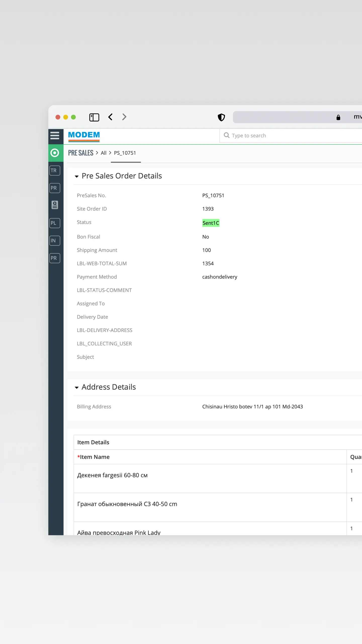Viewport: 362px width, 644px height.
Task: Open the IN module in the sidebar
Action: 55,241
